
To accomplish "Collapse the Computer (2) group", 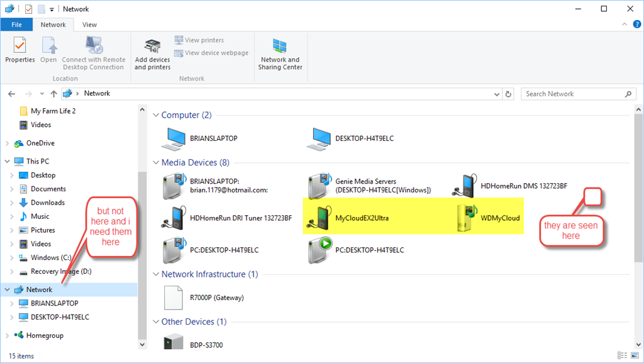I will 156,115.
